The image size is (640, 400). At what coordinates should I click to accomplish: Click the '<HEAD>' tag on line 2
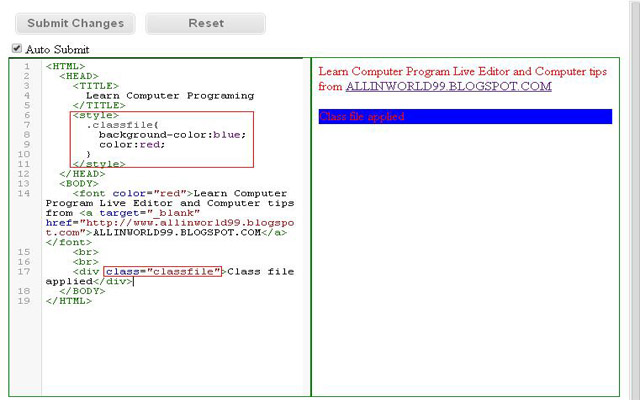point(79,76)
